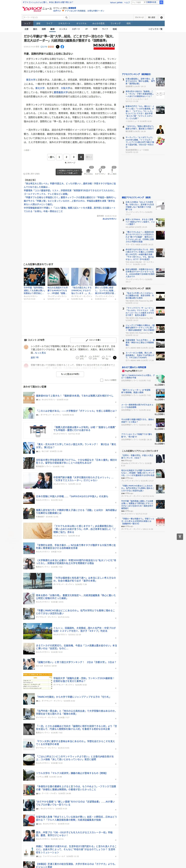The image size is (186, 868).
Task: Open the ランキング main tab
Action: click(x=115, y=23)
